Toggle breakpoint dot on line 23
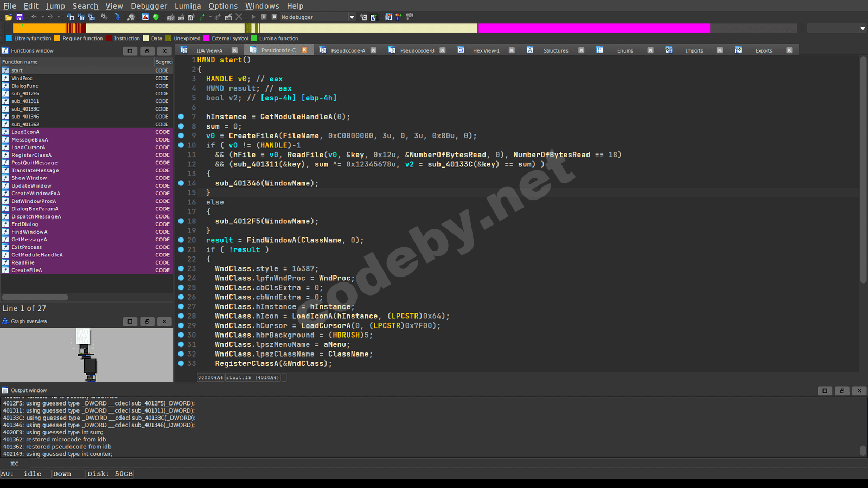The height and width of the screenshot is (488, 868). tap(181, 268)
